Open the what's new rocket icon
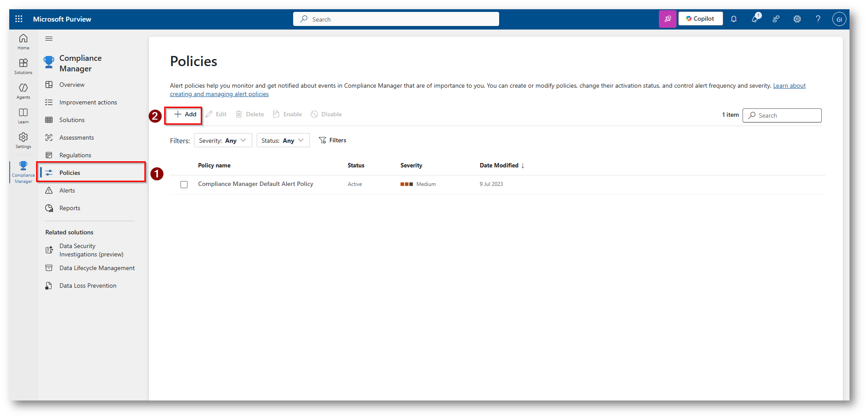868x419 pixels. click(x=755, y=19)
